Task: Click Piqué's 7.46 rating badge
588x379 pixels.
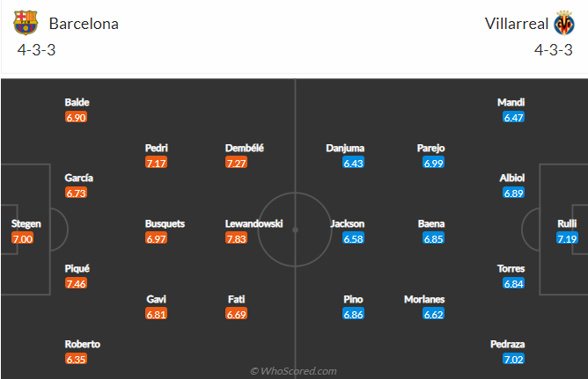Action: 76,283
